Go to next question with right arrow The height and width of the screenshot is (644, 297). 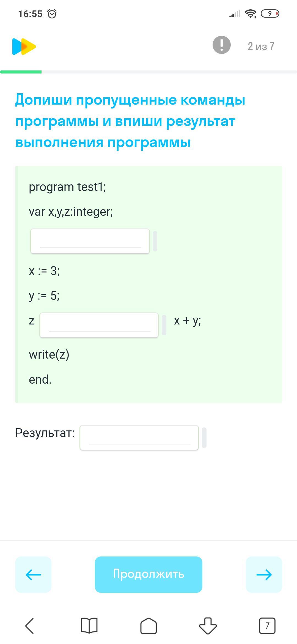click(264, 574)
